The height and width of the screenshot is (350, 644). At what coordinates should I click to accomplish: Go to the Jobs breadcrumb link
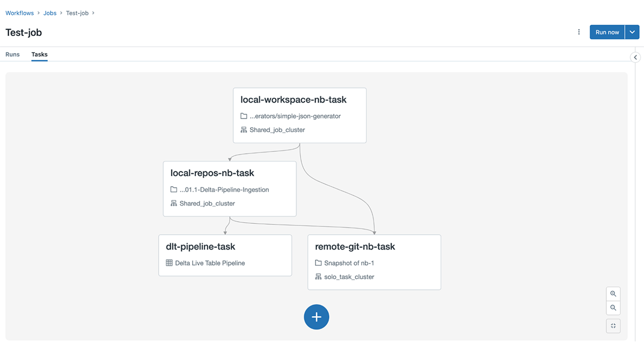50,13
